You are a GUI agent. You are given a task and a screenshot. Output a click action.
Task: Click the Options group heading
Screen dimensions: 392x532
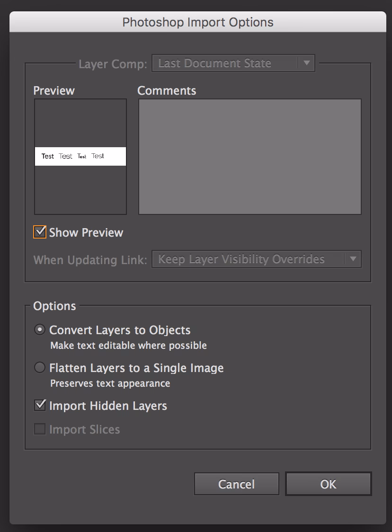click(54, 306)
